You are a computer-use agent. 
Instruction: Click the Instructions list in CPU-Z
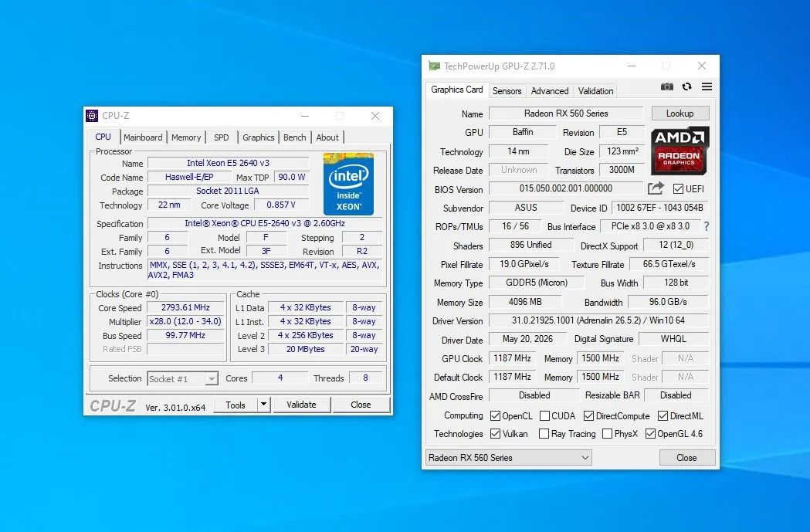(265, 270)
